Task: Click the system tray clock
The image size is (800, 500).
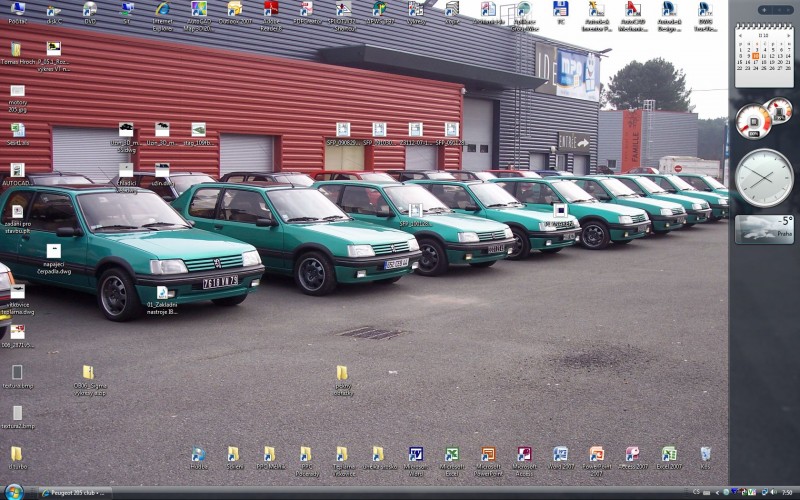Action: 786,492
